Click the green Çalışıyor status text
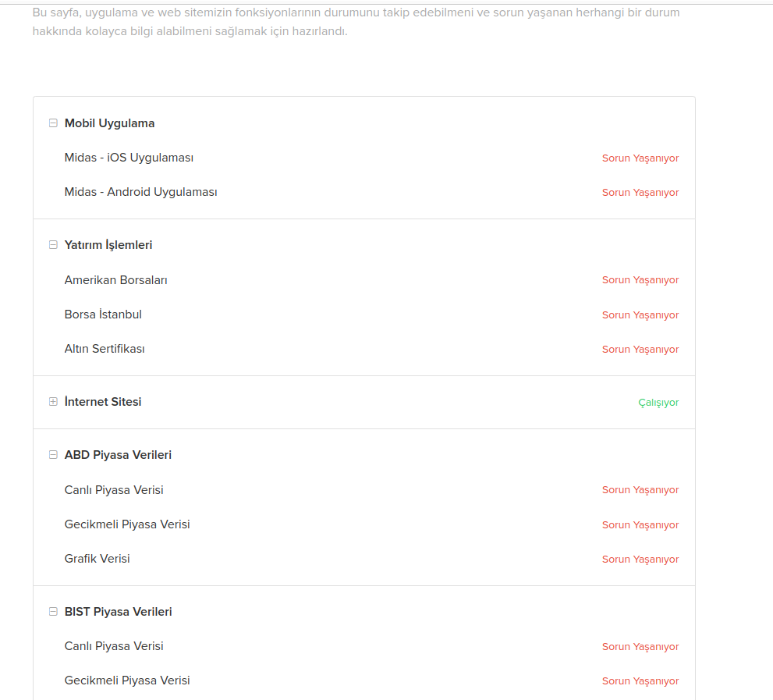The height and width of the screenshot is (700, 773). (x=658, y=403)
